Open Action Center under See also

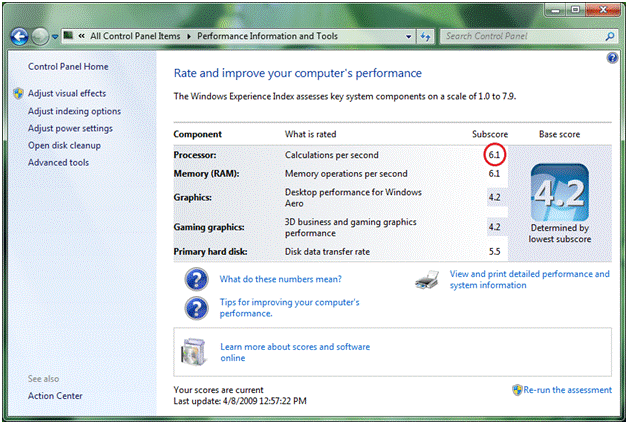tap(55, 396)
